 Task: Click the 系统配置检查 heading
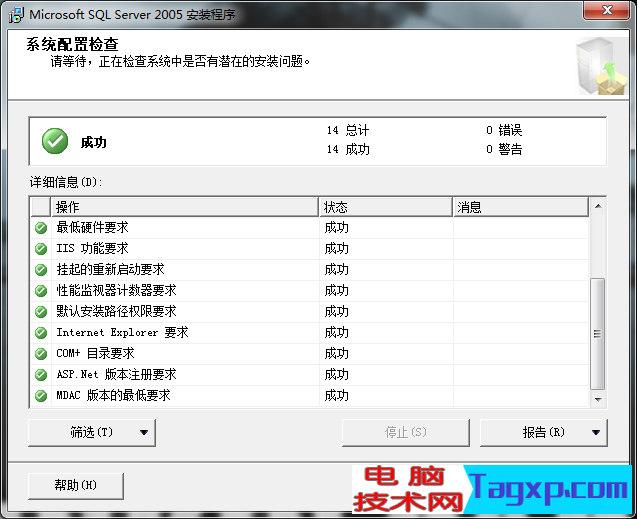click(x=72, y=44)
